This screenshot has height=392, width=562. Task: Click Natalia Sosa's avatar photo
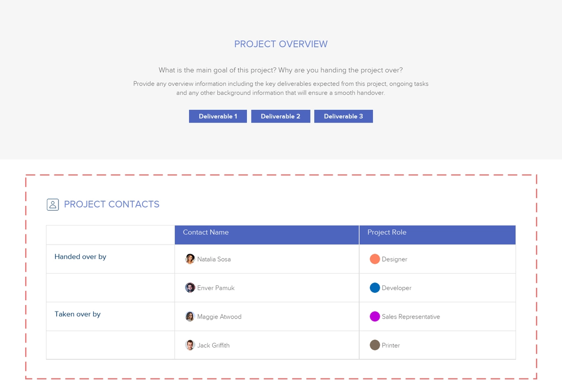point(190,259)
